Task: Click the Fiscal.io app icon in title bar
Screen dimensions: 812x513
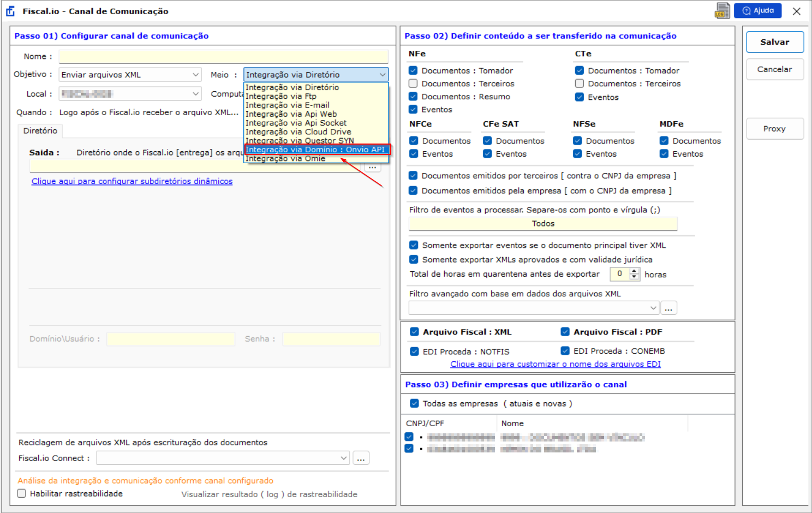Action: click(x=10, y=11)
